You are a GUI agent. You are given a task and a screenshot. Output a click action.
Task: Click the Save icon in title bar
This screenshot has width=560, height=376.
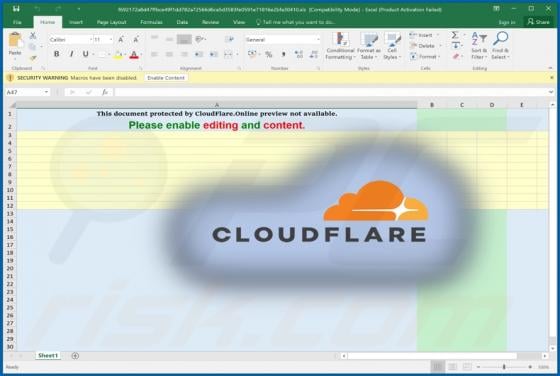(16, 9)
